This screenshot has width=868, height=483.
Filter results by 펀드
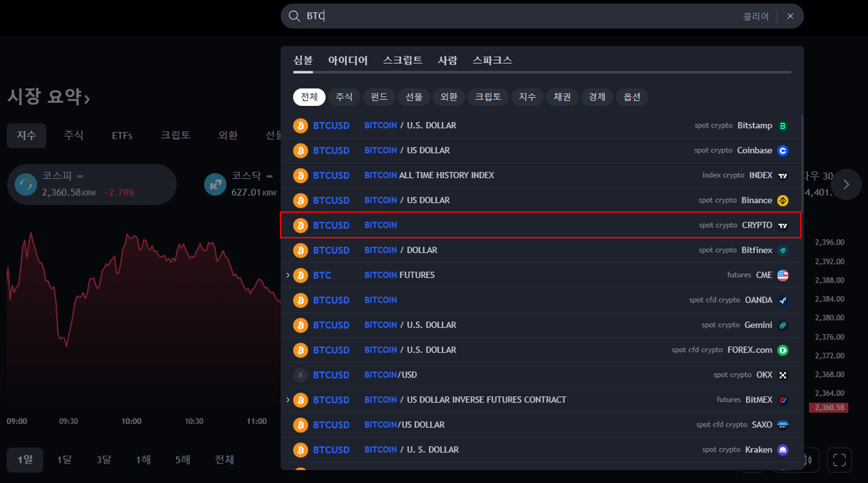pyautogui.click(x=379, y=97)
